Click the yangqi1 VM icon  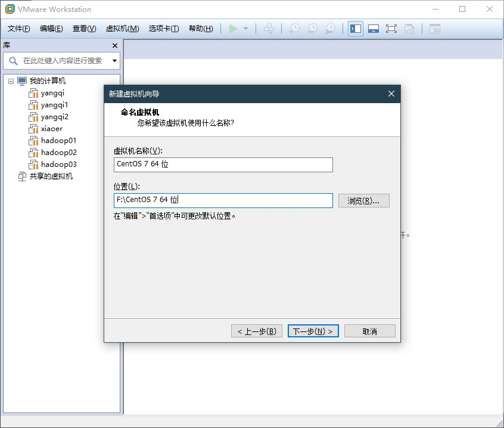click(x=33, y=105)
